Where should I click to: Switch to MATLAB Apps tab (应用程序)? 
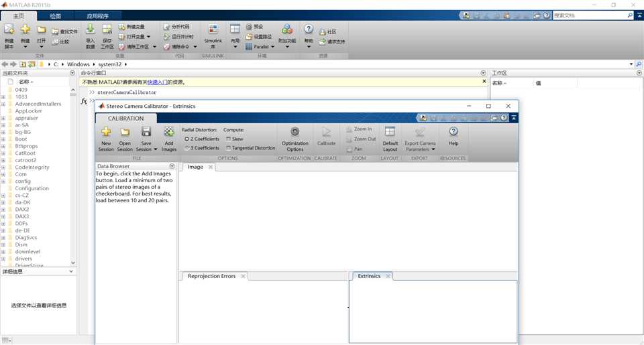click(x=98, y=16)
